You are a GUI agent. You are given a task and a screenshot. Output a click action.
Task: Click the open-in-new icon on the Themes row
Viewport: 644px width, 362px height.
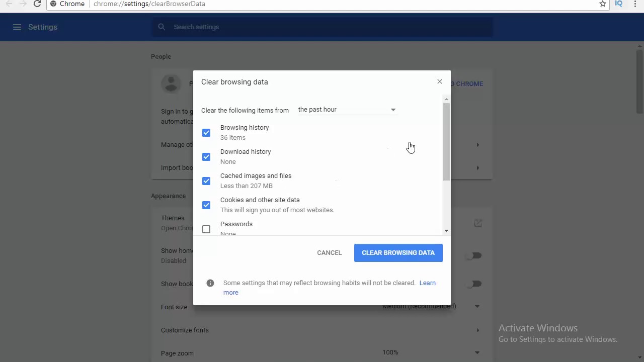click(478, 223)
